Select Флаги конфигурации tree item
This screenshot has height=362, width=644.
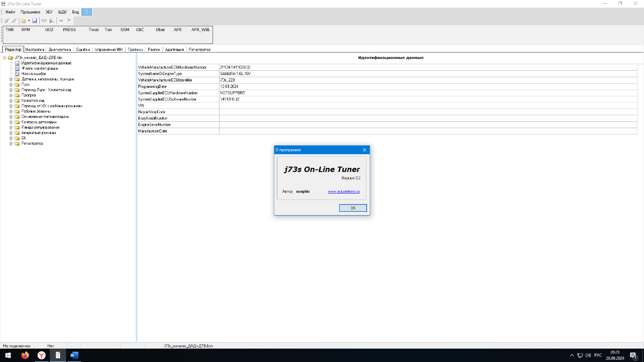coord(40,68)
